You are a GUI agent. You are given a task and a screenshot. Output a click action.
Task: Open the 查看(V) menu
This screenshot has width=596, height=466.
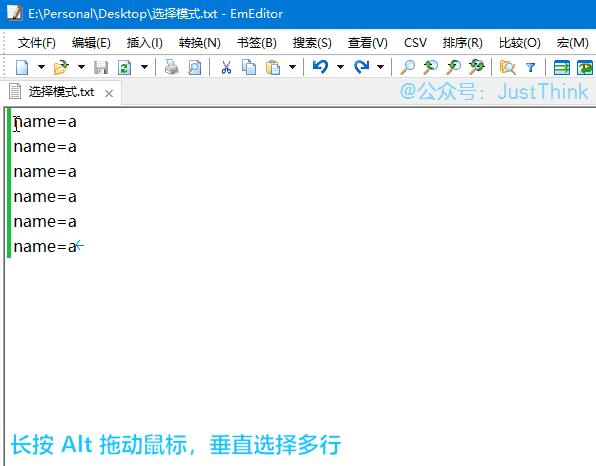click(x=368, y=43)
